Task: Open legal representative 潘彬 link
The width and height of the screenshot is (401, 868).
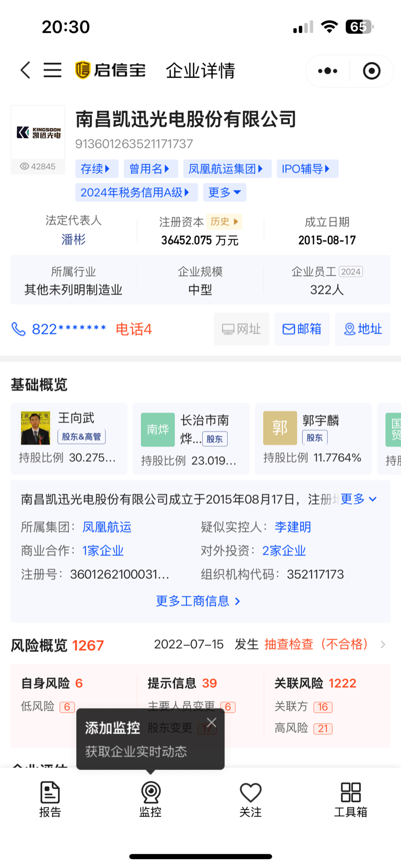Action: pyautogui.click(x=74, y=240)
